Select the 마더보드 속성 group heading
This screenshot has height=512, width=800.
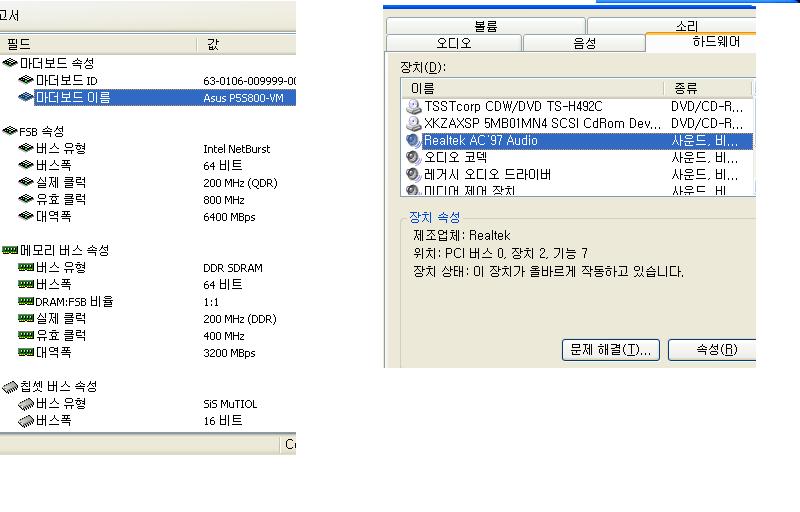(57, 63)
